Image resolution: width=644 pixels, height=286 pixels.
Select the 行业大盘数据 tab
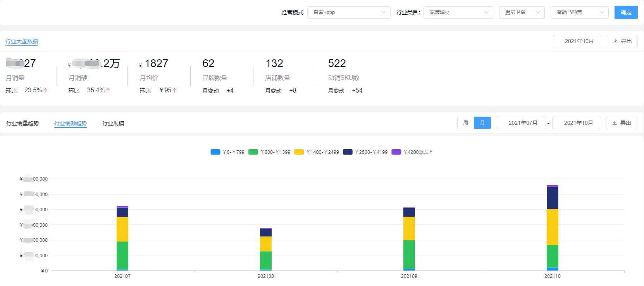22,41
